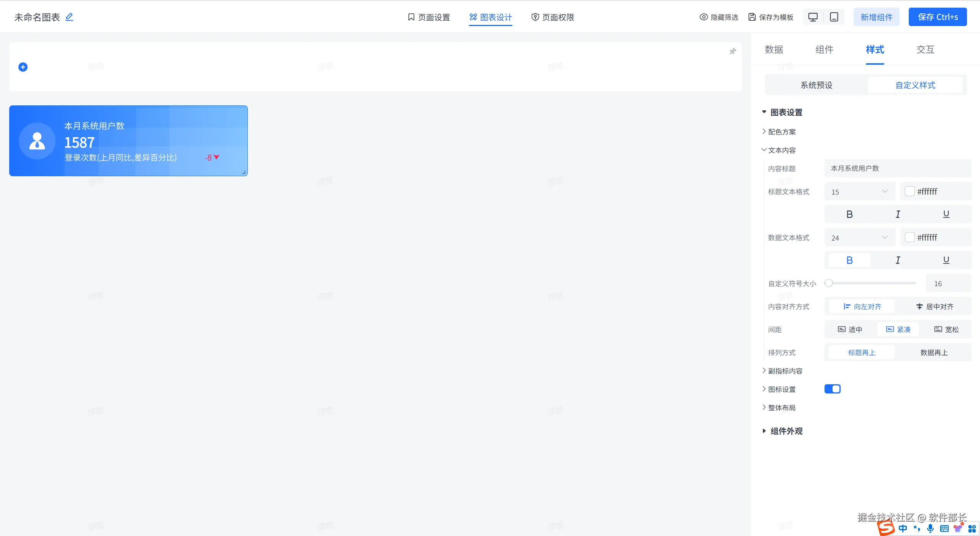The width and height of the screenshot is (980, 536).
Task: Click the blue plus filter icon
Action: tap(23, 67)
